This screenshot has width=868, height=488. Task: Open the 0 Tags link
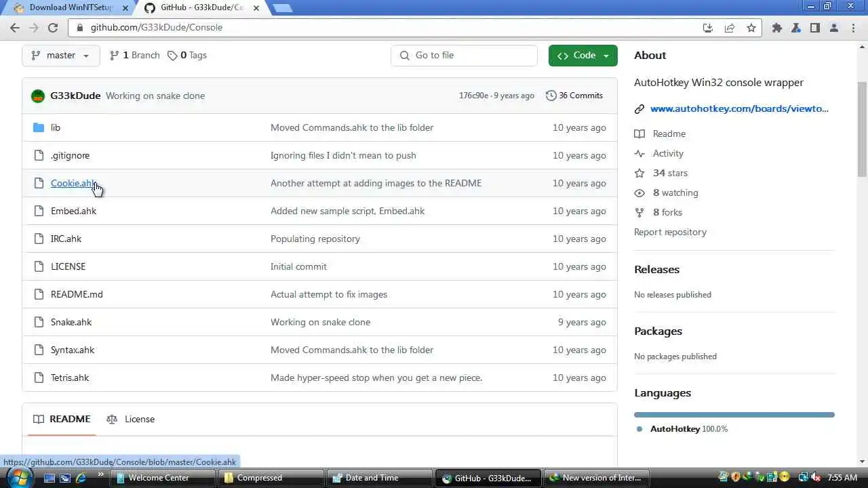click(187, 56)
